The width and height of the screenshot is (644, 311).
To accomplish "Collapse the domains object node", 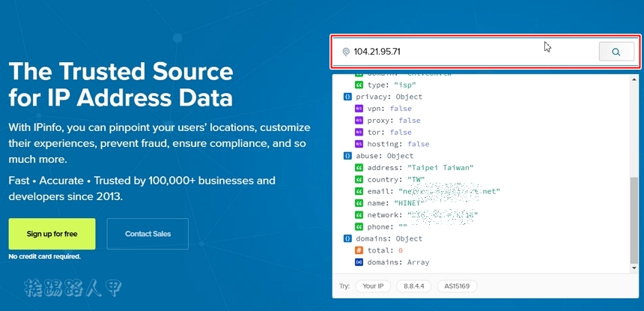I will pyautogui.click(x=348, y=239).
